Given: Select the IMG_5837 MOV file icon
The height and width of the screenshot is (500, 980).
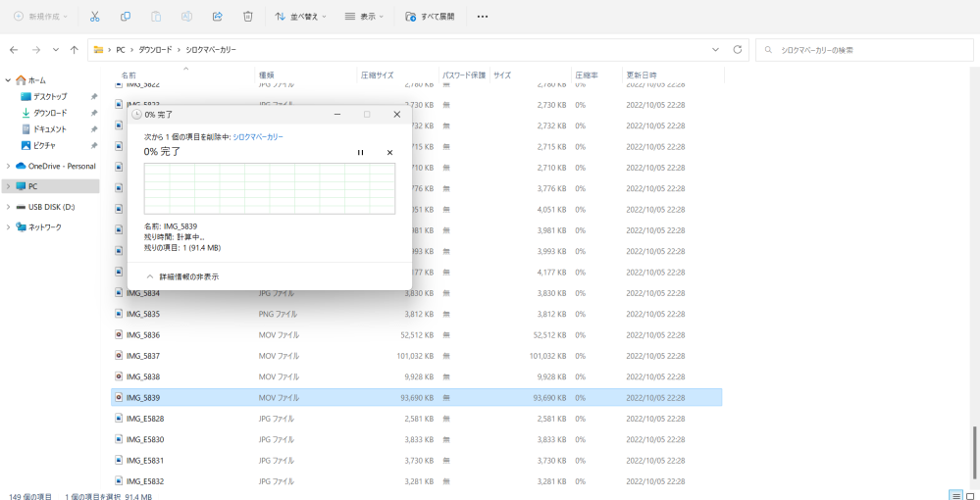Looking at the screenshot, I should [x=119, y=356].
